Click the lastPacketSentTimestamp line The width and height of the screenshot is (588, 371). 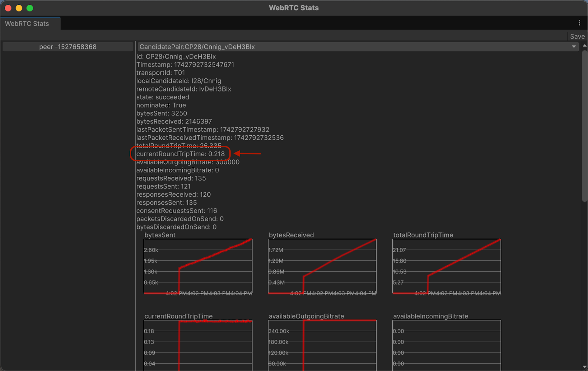[x=203, y=129]
